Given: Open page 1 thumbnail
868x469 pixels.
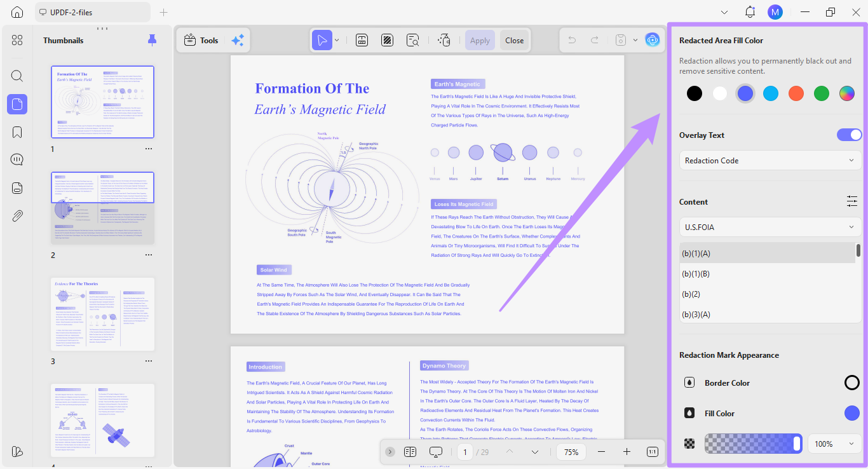Looking at the screenshot, I should pos(102,102).
